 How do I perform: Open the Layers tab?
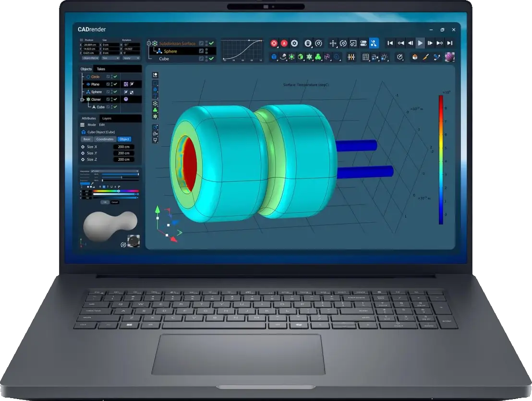click(x=107, y=118)
